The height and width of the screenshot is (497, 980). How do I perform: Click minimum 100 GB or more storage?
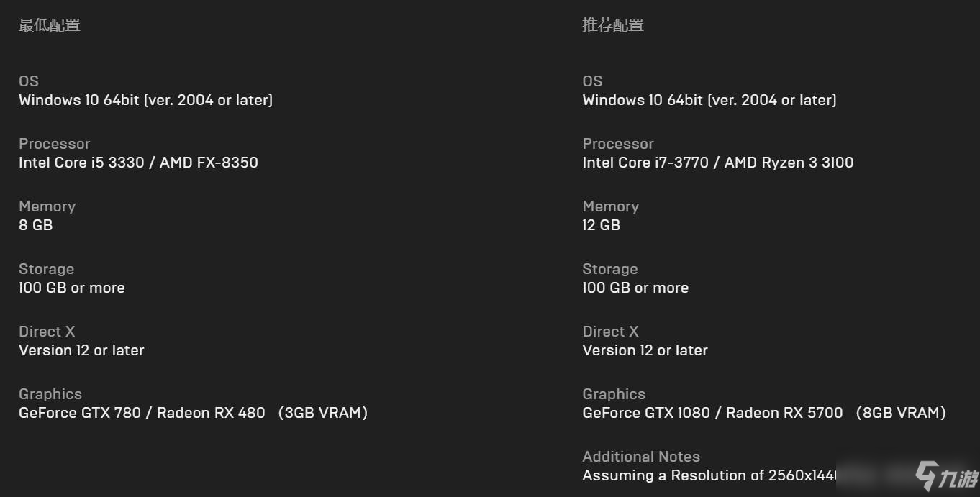tap(72, 288)
